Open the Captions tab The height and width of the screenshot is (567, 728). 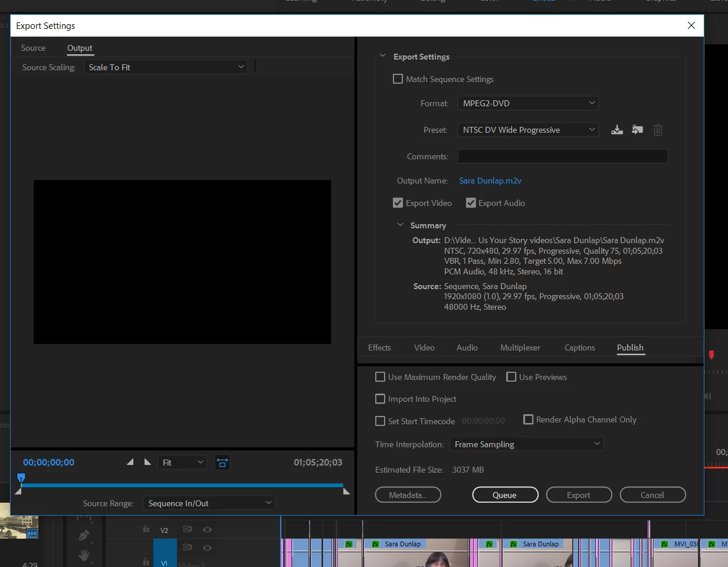coord(579,348)
